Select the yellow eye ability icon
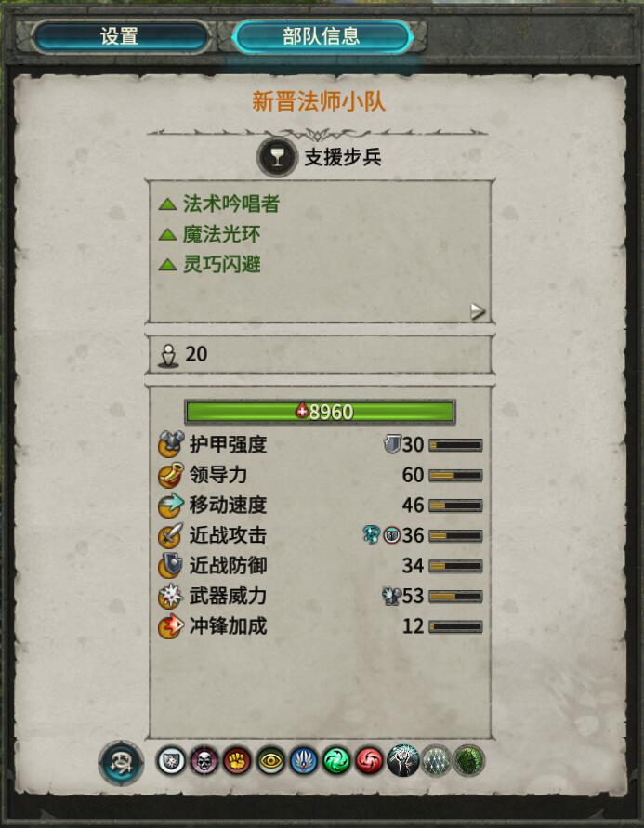Screen dimensions: 644x828 point(270,761)
